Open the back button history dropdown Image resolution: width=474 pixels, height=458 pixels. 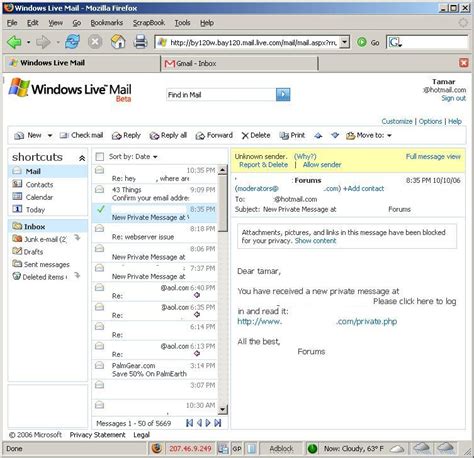(x=28, y=42)
